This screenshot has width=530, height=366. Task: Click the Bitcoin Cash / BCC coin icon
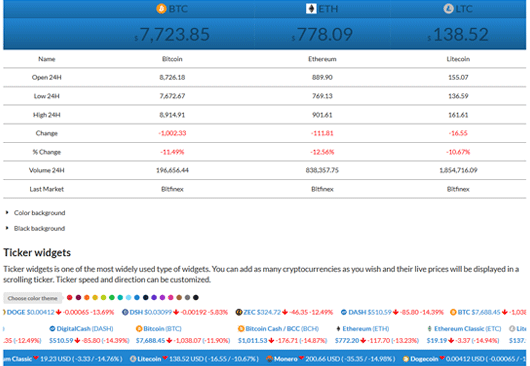coord(241,328)
